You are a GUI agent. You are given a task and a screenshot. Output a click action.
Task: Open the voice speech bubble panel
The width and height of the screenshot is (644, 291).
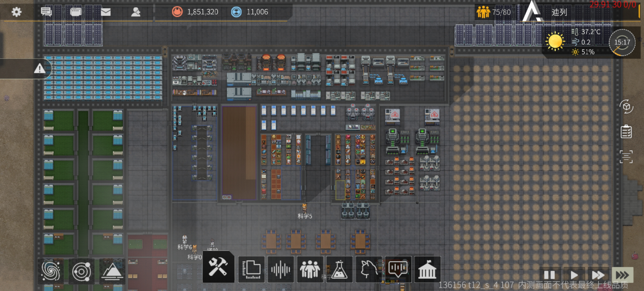(x=398, y=269)
